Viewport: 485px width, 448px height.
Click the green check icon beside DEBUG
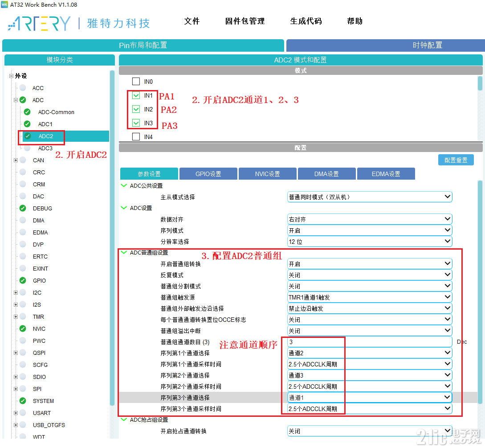(23, 208)
